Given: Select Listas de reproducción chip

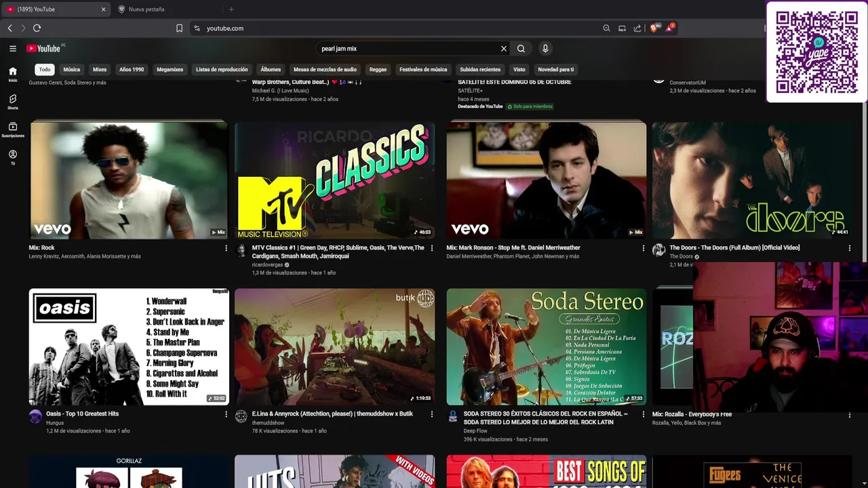Looking at the screenshot, I should click(x=222, y=69).
